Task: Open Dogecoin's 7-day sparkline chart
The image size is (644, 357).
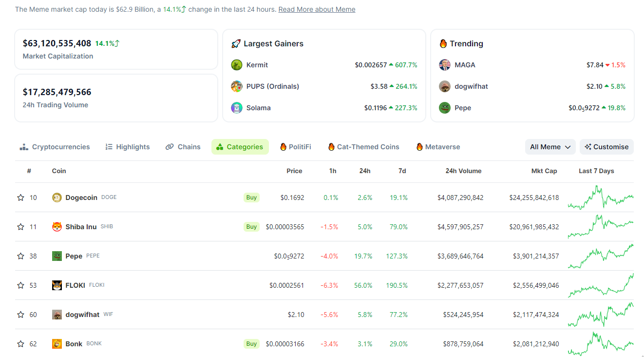Action: pyautogui.click(x=601, y=198)
